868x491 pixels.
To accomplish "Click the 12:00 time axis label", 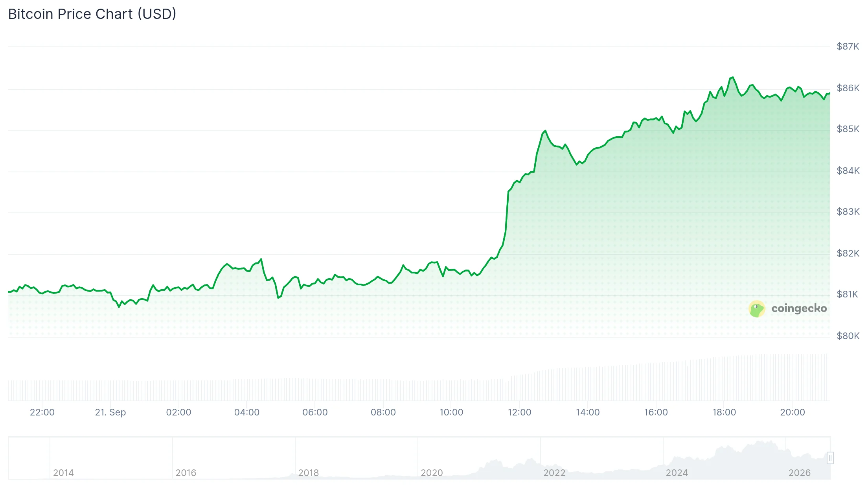I will pyautogui.click(x=519, y=412).
